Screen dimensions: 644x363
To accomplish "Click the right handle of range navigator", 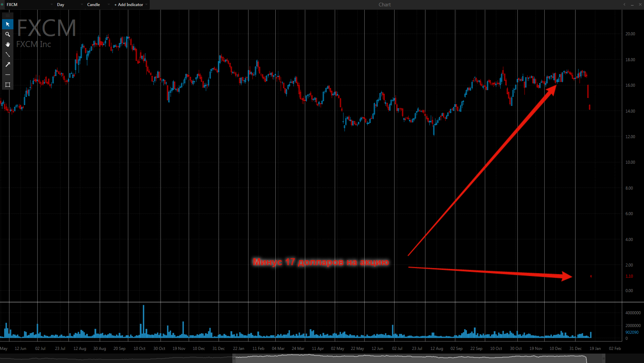I will [x=603, y=359].
